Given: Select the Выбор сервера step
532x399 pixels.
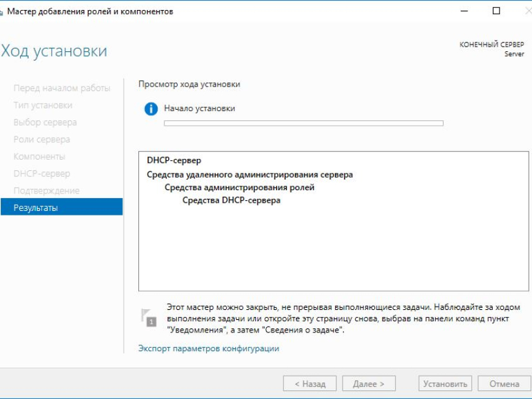Looking at the screenshot, I should tap(45, 122).
